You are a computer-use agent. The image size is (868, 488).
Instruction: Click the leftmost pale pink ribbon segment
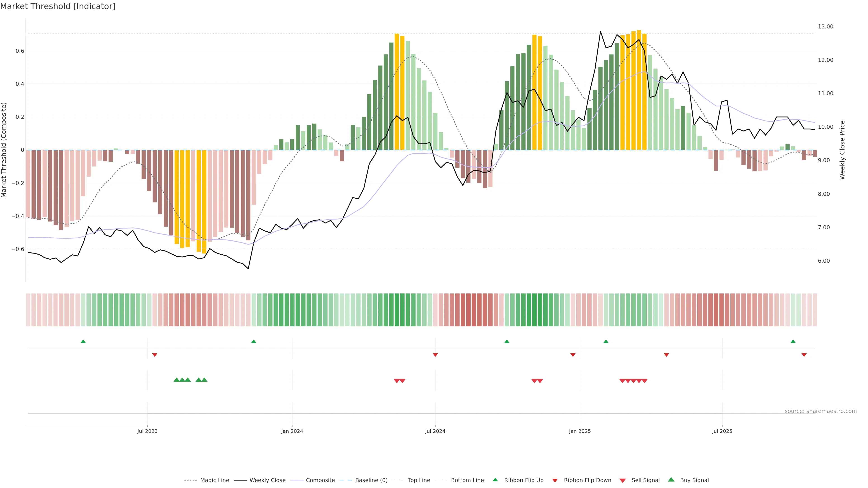(28, 310)
